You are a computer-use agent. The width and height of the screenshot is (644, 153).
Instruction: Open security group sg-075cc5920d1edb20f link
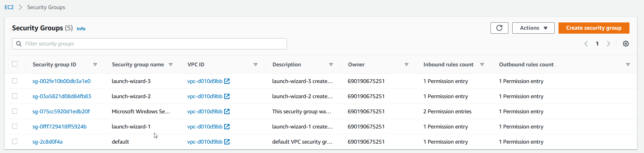[61, 111]
